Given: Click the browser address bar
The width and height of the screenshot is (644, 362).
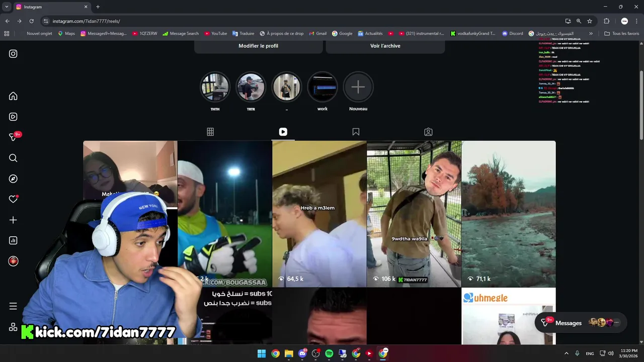Looking at the screenshot, I should 302,21.
